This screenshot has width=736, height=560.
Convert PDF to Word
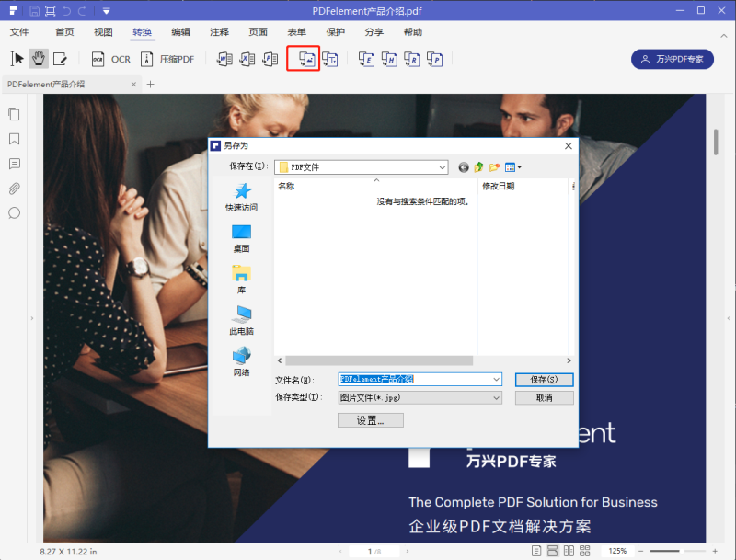click(224, 58)
